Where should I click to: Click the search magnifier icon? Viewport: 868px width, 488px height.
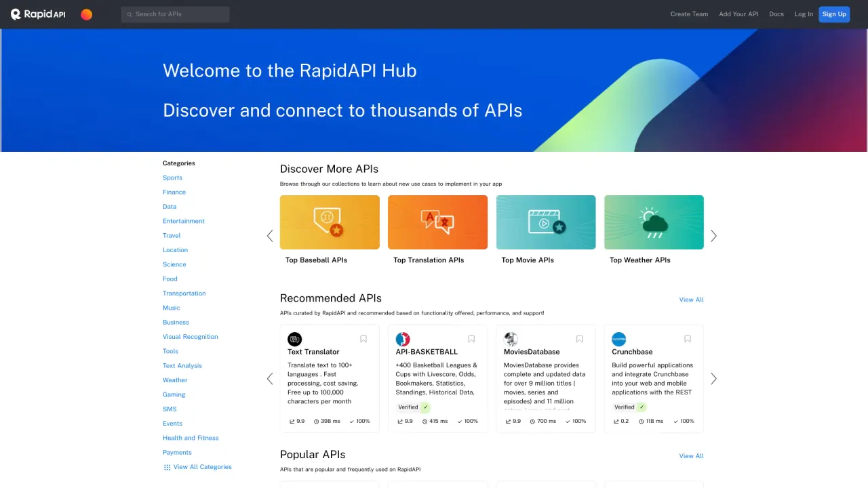130,14
